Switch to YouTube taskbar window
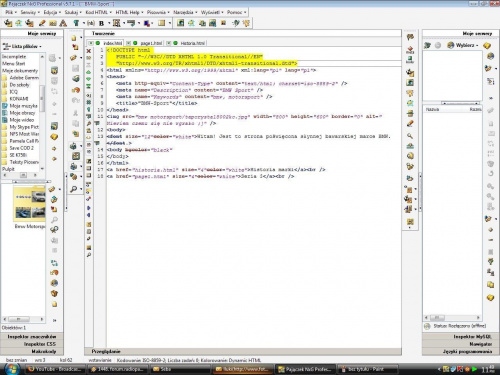 [x=55, y=369]
